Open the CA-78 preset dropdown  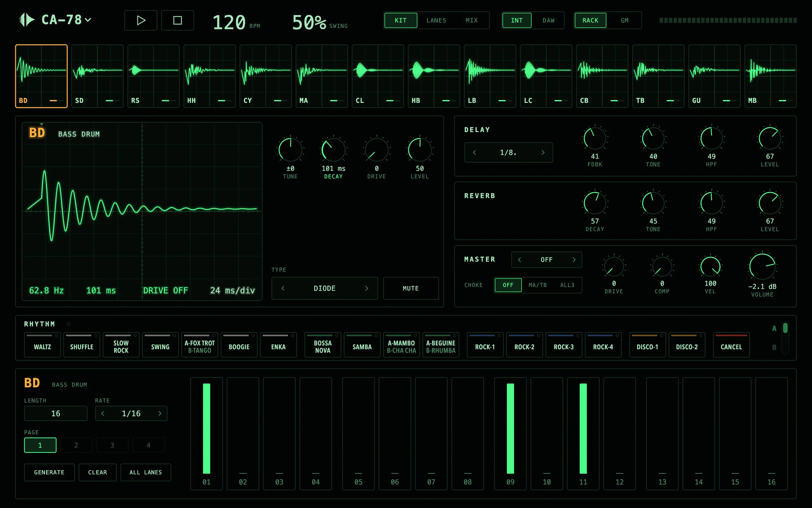pyautogui.click(x=66, y=20)
